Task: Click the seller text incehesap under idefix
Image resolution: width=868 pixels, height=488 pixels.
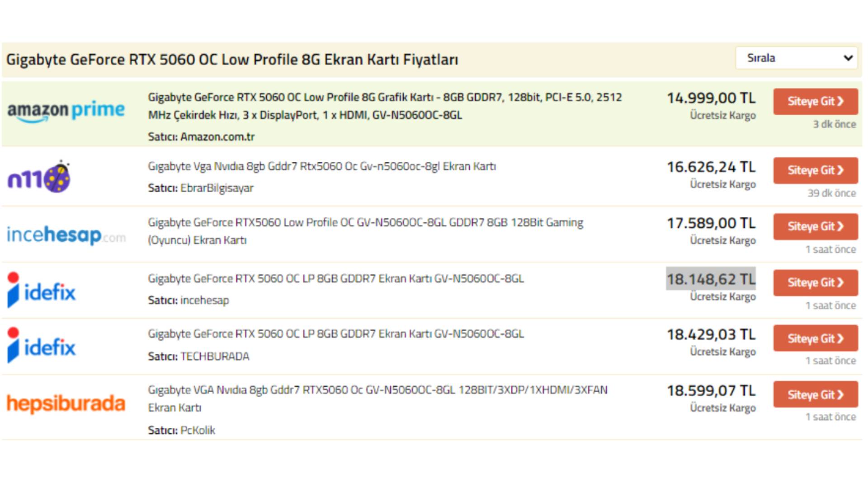Action: point(205,300)
